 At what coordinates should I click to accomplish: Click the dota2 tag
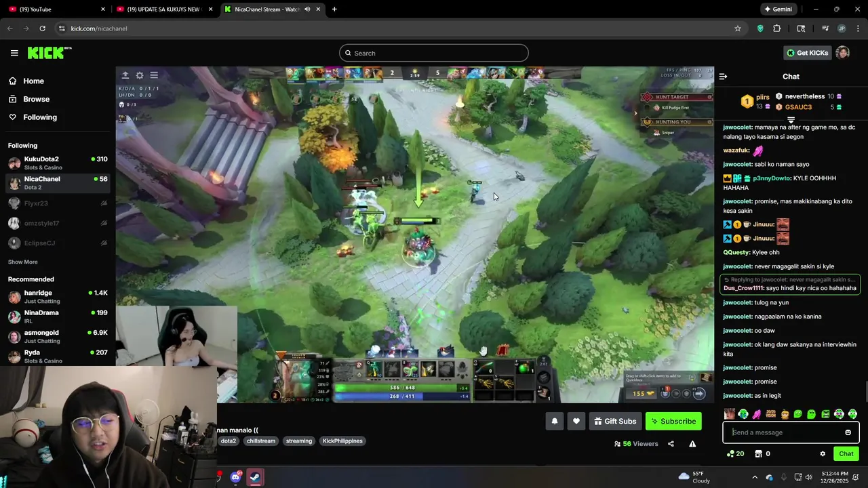[x=229, y=441]
